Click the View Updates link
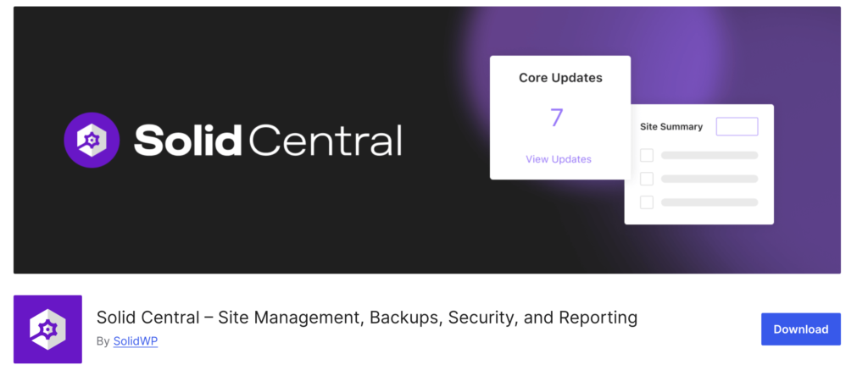 (559, 159)
